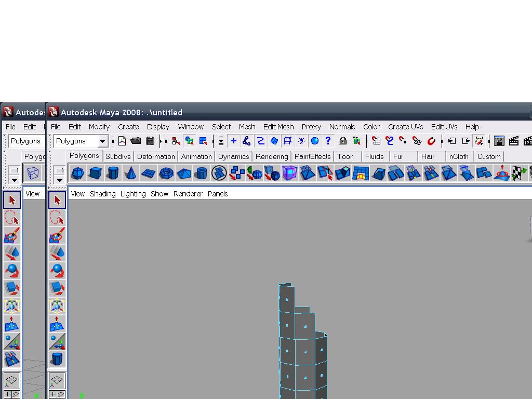Click last-used cylinder tool in front toolbox
Viewport: 532px width, 399px height.
coord(57,359)
